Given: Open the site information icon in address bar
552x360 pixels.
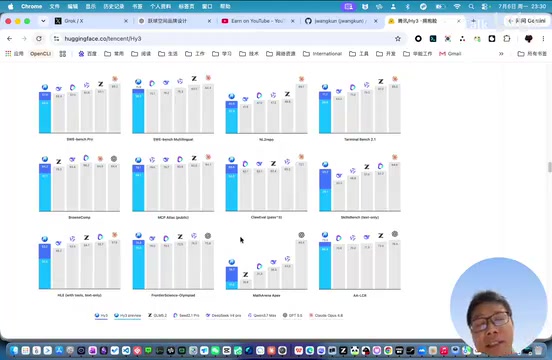Looking at the screenshot, I should pyautogui.click(x=56, y=39).
